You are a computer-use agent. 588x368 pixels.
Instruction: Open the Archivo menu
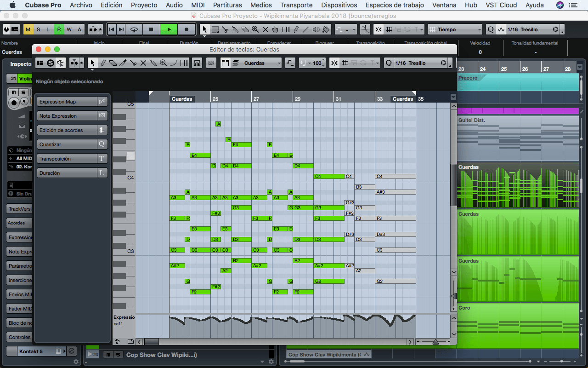point(81,5)
